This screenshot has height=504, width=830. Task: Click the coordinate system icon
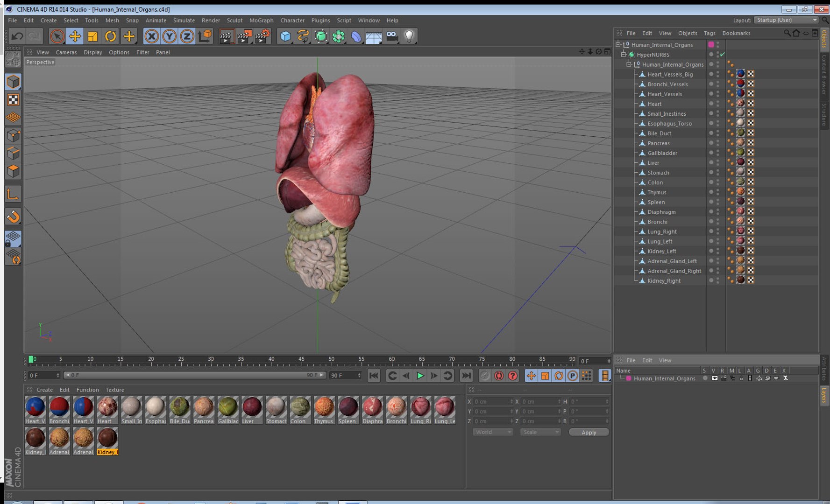pos(205,36)
